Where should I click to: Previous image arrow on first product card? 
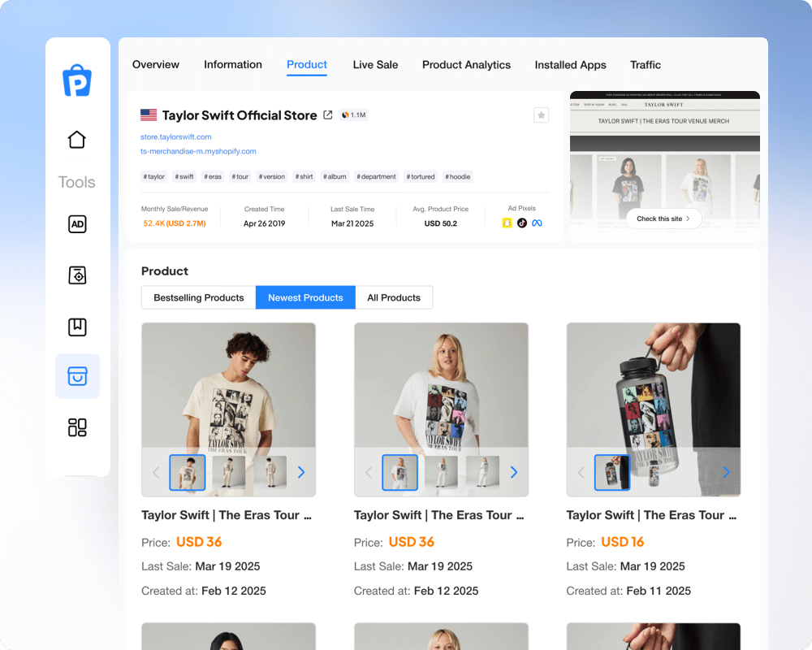coord(156,472)
